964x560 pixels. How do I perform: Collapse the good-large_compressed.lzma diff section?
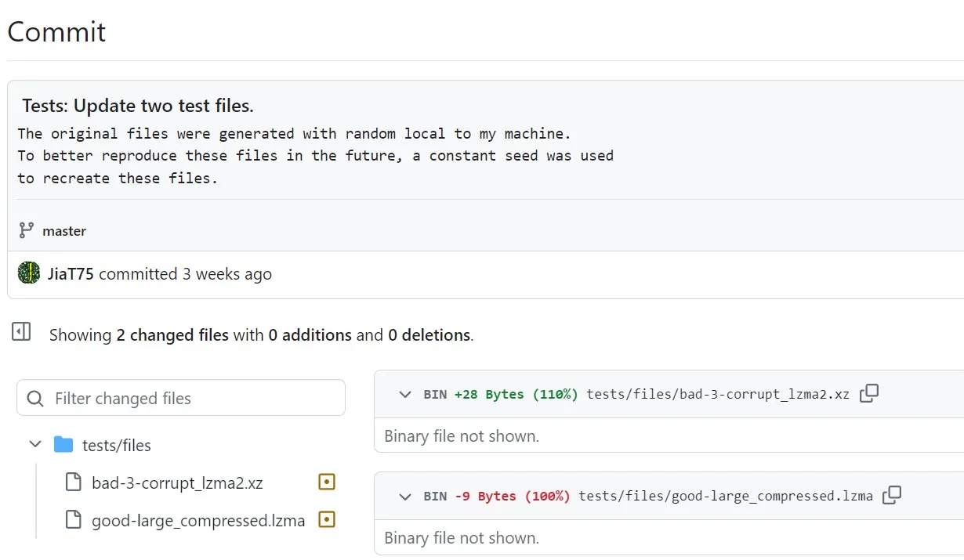click(x=405, y=496)
